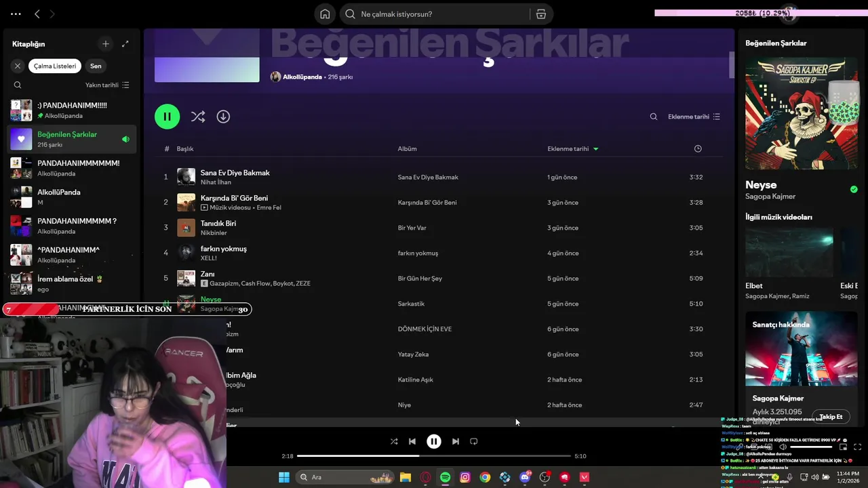Viewport: 868px width, 488px height.
Task: Open album Sarkastik link
Action: [x=411, y=304]
